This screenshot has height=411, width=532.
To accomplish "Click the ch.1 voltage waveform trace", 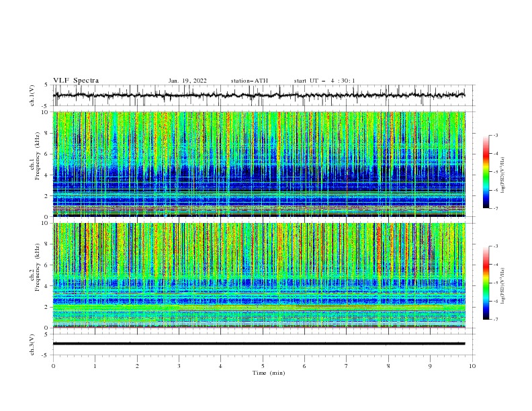I will pos(259,95).
